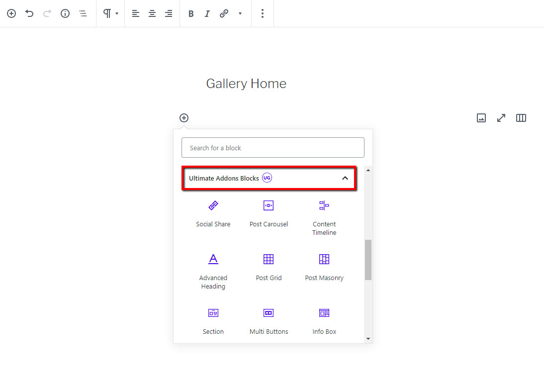
Task: Insert the Content Timeline block
Action: click(324, 218)
